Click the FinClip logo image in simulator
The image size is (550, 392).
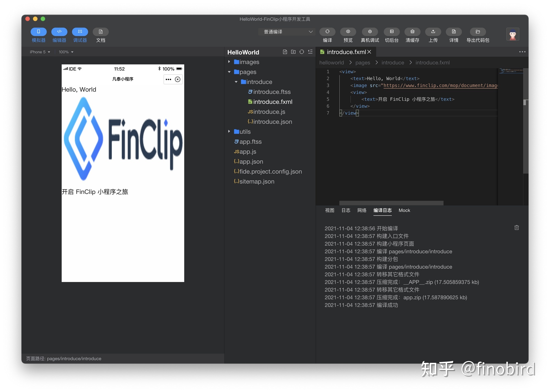click(x=123, y=139)
